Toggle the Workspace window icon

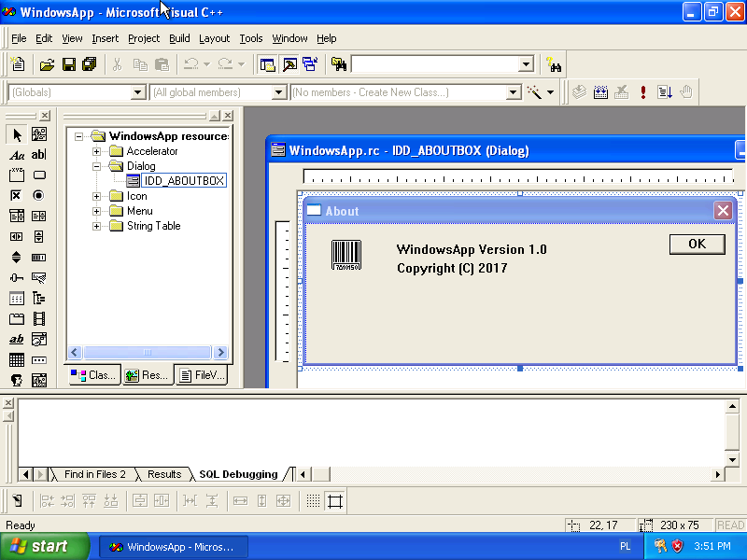pos(268,64)
